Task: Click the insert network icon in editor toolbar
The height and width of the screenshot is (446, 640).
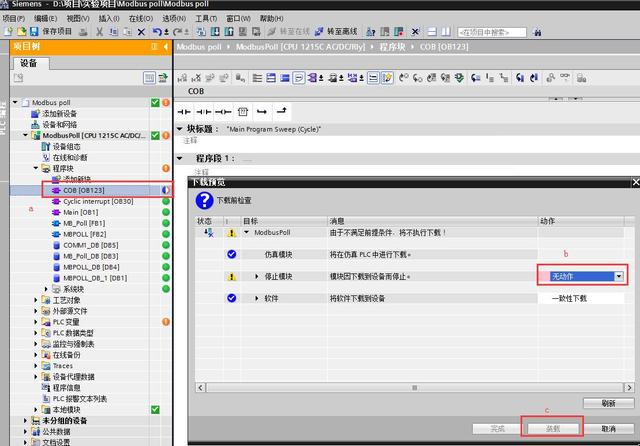Action: point(182,78)
